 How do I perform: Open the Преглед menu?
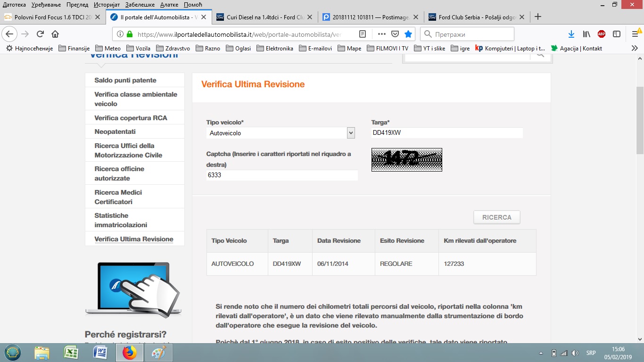(x=77, y=4)
